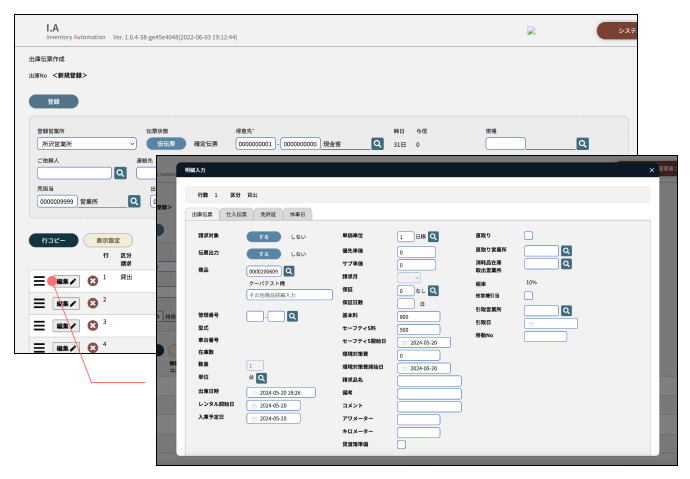This screenshot has width=690, height=479.
Task: Switch to 免許証 tab
Action: pyautogui.click(x=268, y=214)
